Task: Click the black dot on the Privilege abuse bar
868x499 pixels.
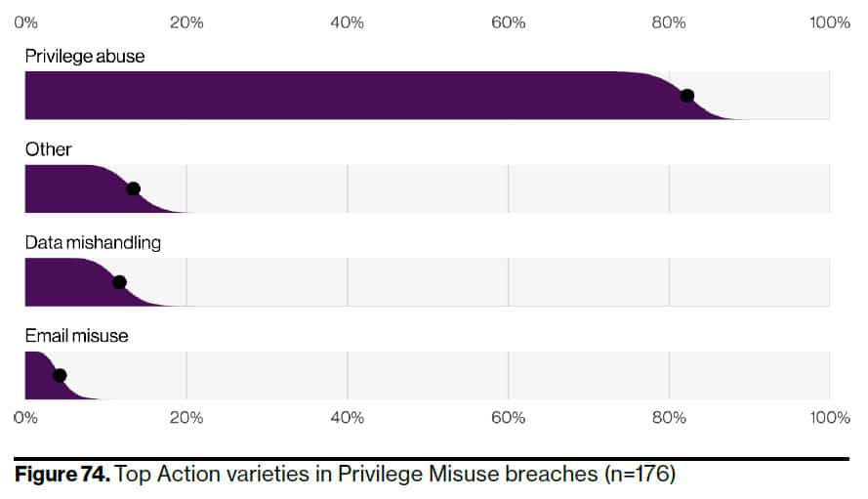Action: click(x=687, y=96)
